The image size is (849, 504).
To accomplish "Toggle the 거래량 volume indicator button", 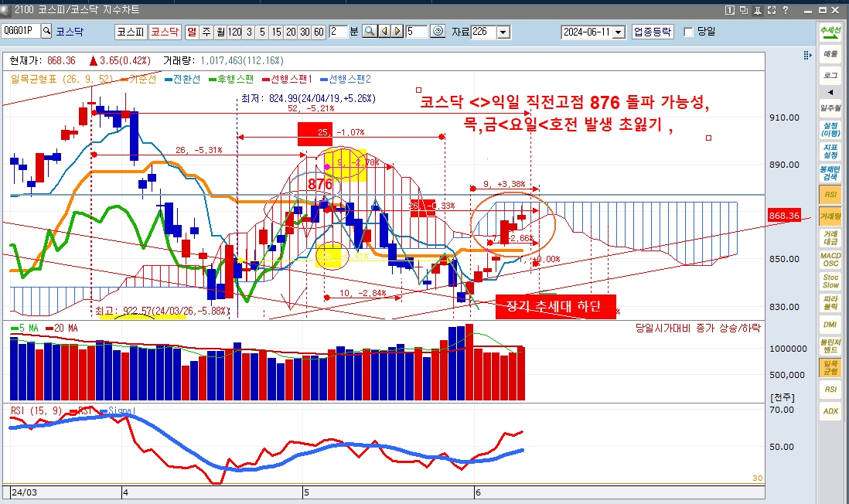I will pyautogui.click(x=830, y=216).
